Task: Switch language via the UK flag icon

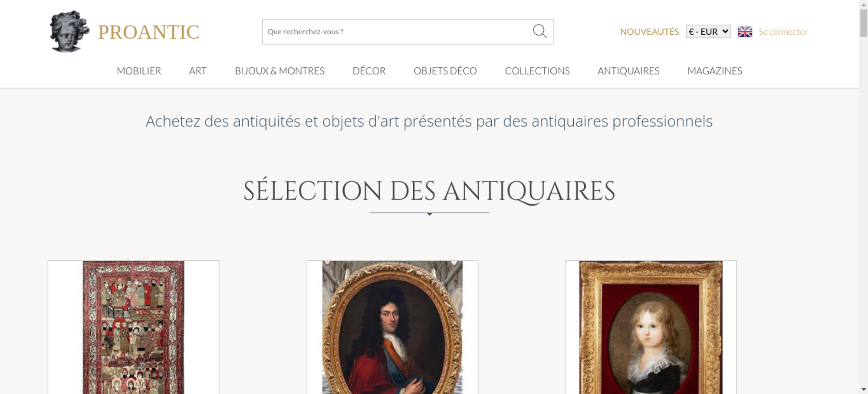Action: tap(745, 32)
